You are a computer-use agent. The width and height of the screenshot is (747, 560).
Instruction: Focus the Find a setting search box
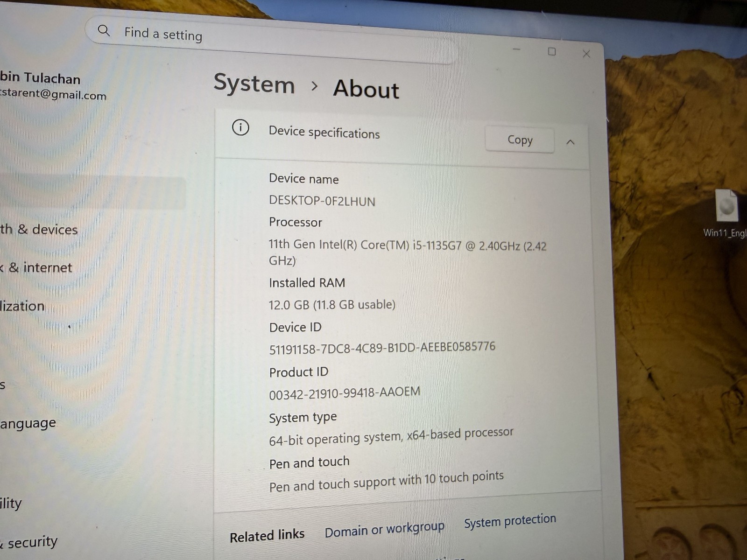(x=271, y=40)
